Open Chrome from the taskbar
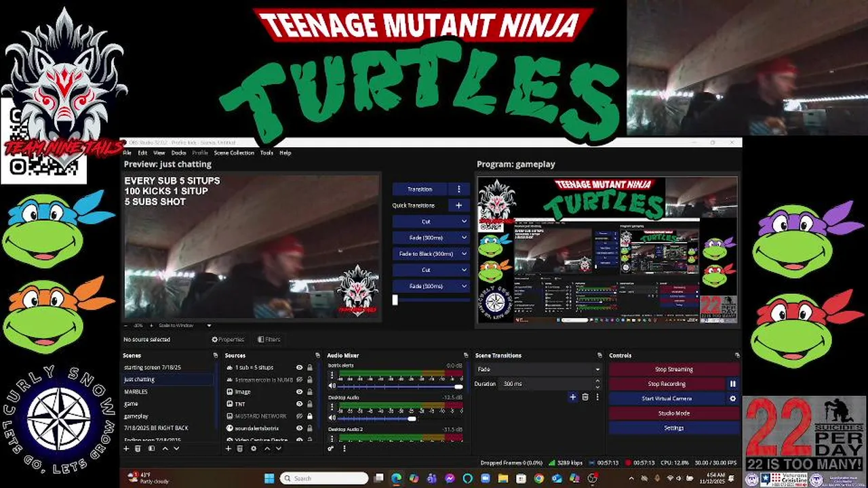The height and width of the screenshot is (488, 868). 538,479
